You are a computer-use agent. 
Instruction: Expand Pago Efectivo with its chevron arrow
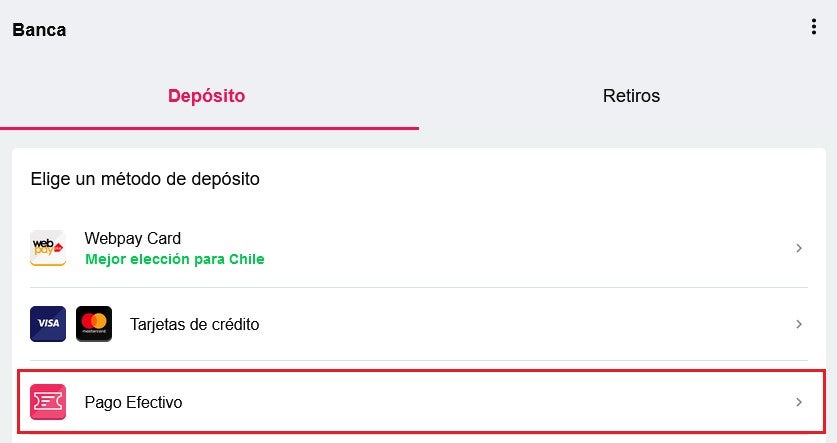799,402
